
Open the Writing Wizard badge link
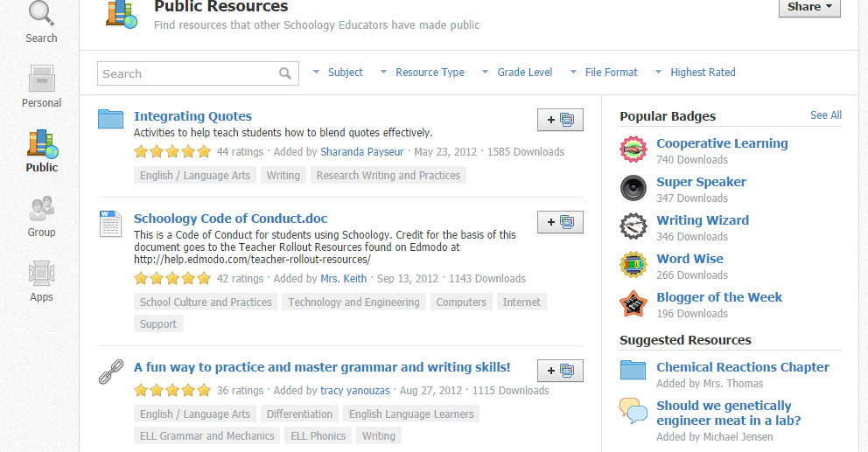[x=703, y=220]
